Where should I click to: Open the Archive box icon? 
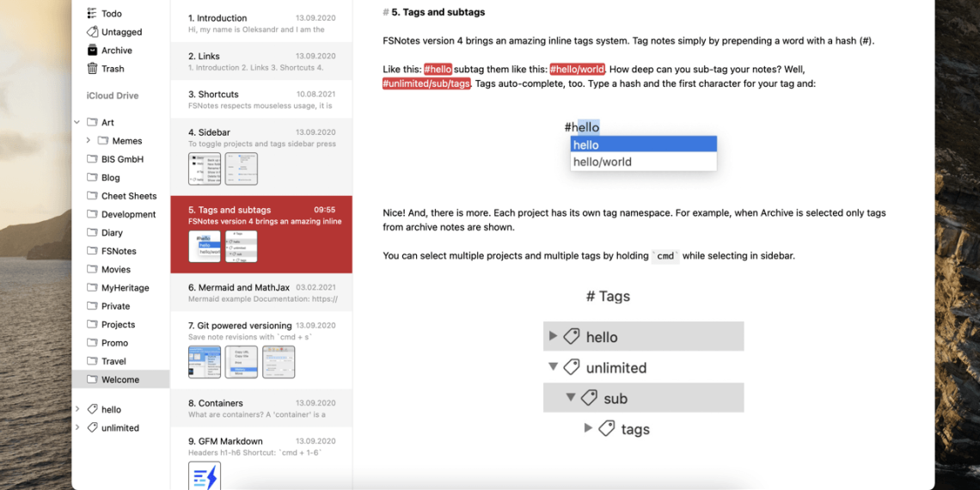click(x=92, y=51)
